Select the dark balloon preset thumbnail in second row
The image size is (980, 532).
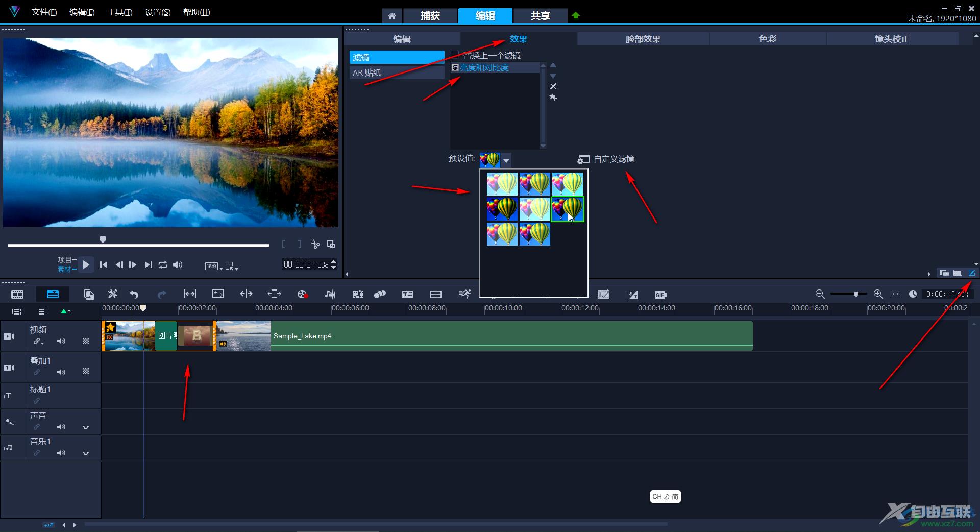[x=502, y=209]
